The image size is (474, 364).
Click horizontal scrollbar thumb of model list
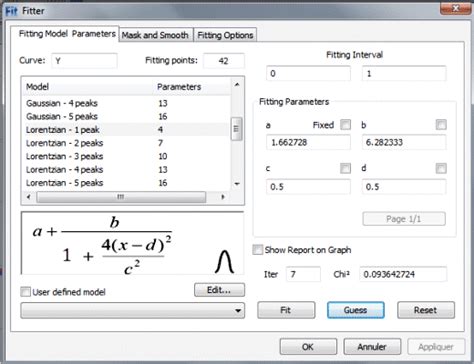[x=121, y=197]
